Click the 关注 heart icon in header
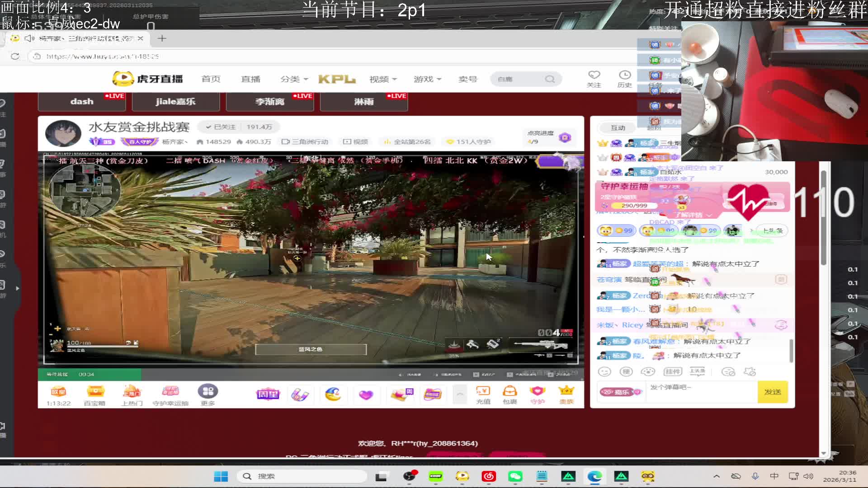 point(594,75)
